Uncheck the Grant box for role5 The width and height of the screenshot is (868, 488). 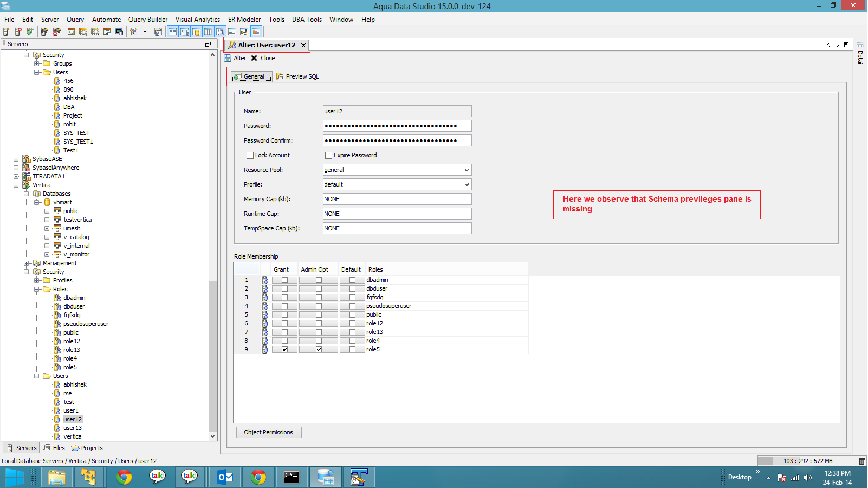tap(284, 350)
